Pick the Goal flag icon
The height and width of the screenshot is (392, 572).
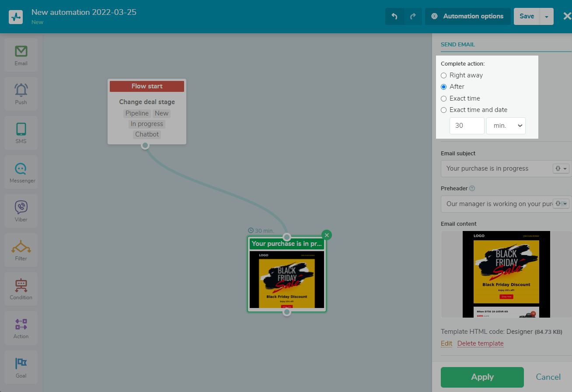click(21, 367)
